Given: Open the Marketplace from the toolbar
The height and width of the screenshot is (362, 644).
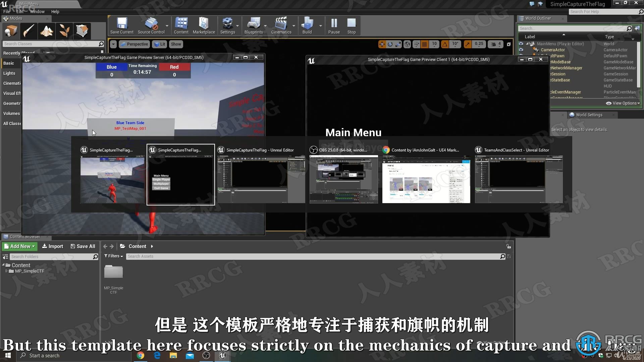Looking at the screenshot, I should point(204,26).
